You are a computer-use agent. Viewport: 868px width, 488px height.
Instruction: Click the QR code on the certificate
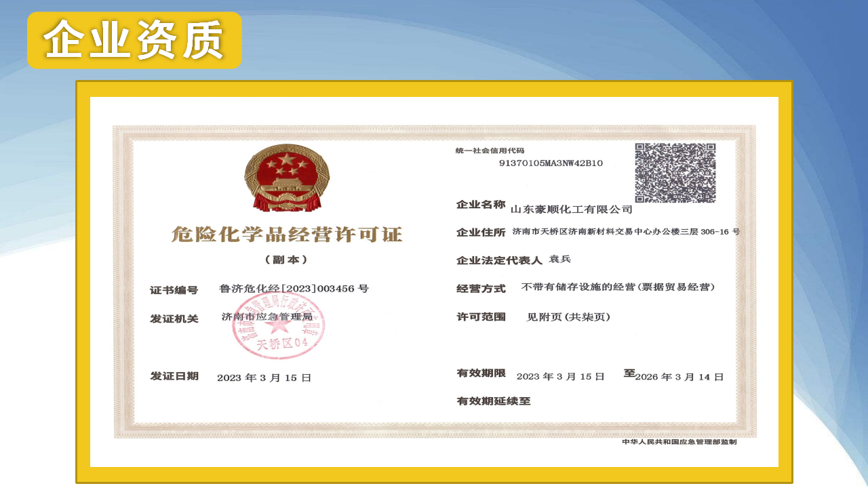pyautogui.click(x=675, y=173)
